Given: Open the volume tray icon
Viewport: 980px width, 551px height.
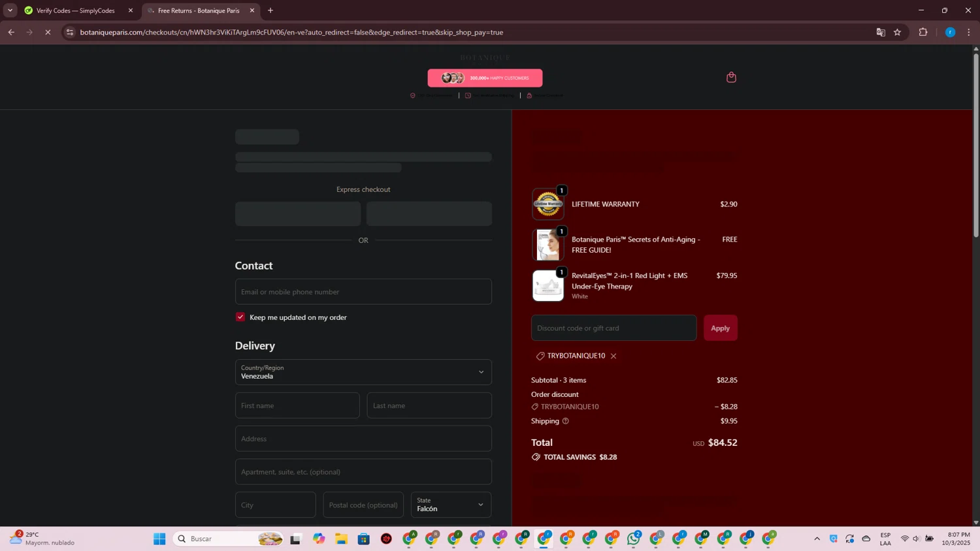Looking at the screenshot, I should pyautogui.click(x=917, y=539).
